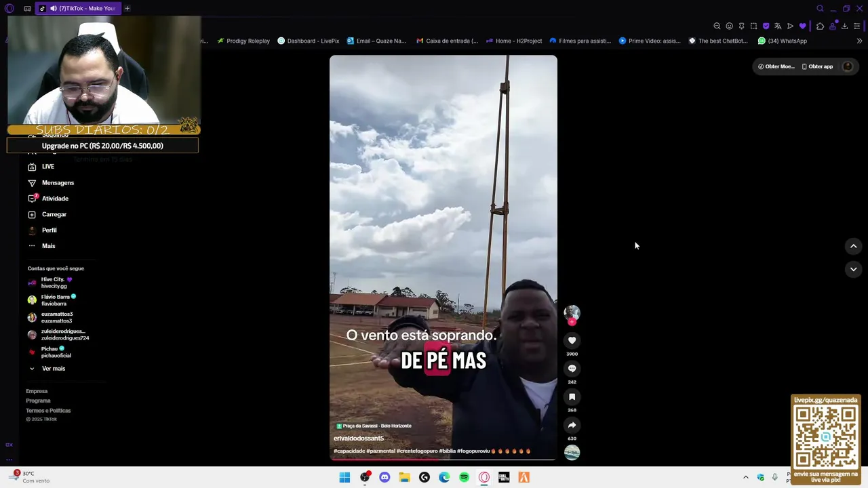Viewport: 868px width, 488px height.
Task: Seek using the video progress bar
Action: (443, 460)
